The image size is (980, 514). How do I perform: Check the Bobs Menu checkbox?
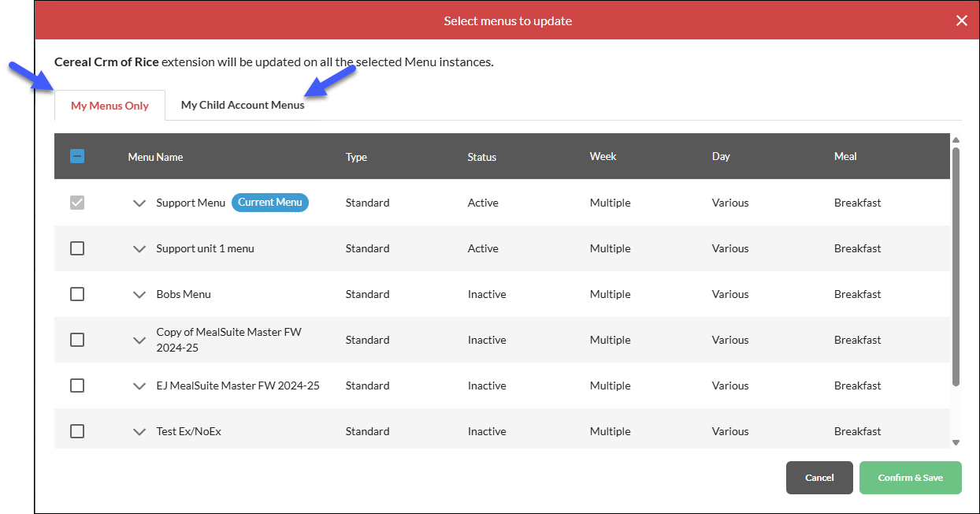tap(77, 294)
